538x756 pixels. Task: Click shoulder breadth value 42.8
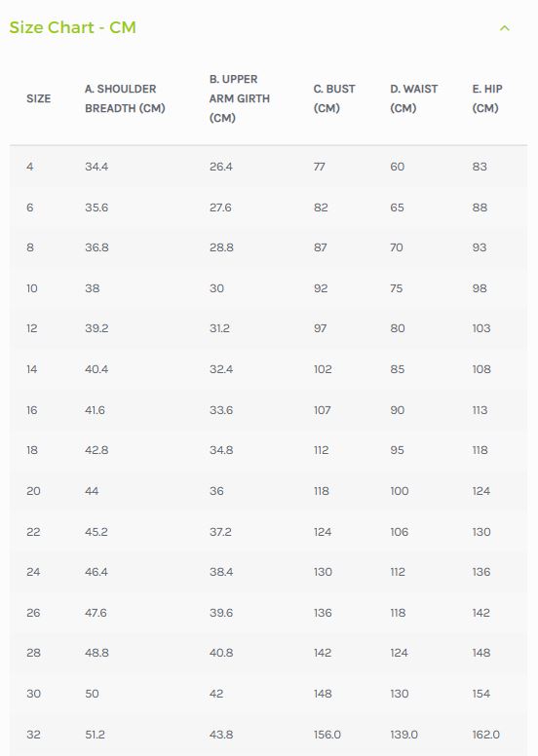click(96, 451)
